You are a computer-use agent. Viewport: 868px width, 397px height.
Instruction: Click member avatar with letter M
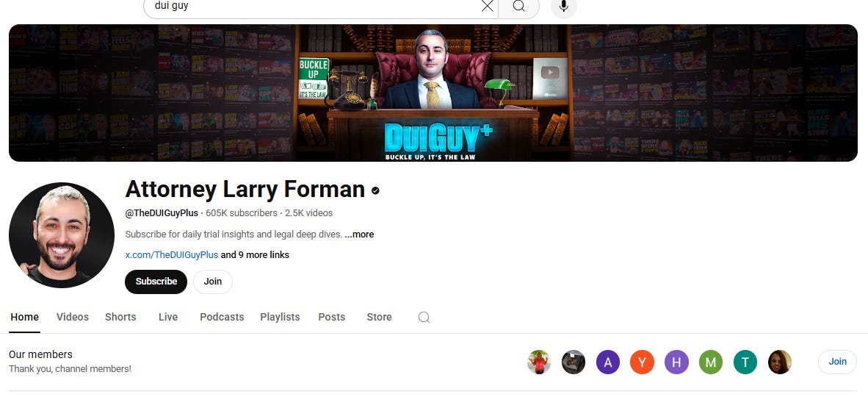tap(711, 362)
